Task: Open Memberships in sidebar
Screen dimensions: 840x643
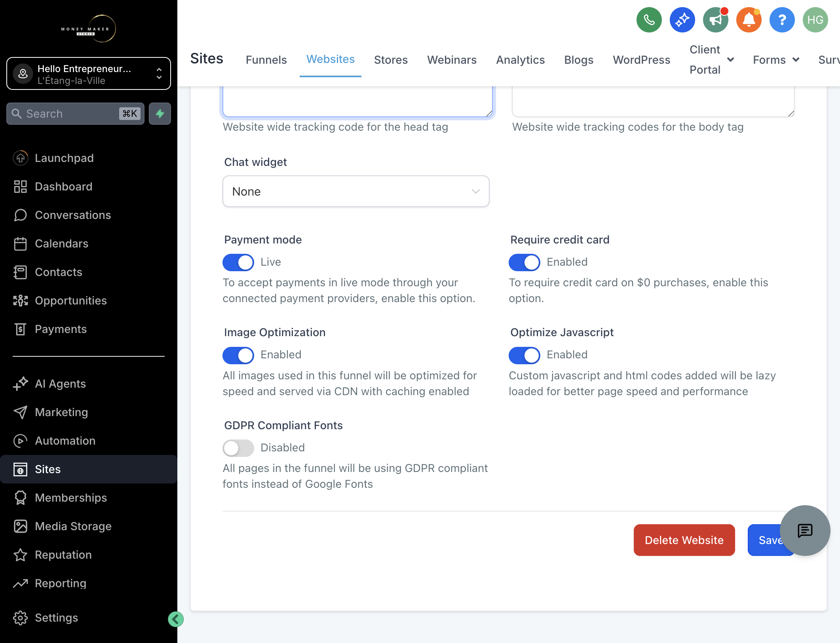Action: point(89,498)
